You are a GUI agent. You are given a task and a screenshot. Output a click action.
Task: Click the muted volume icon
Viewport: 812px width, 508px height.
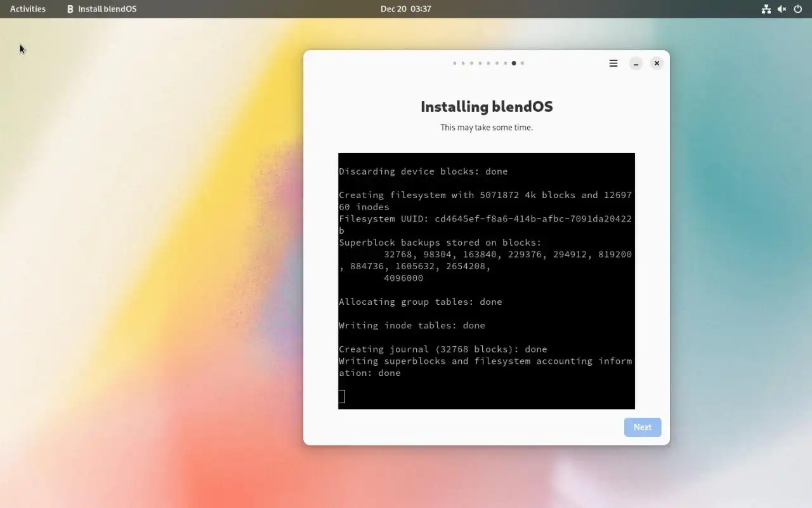(x=782, y=9)
